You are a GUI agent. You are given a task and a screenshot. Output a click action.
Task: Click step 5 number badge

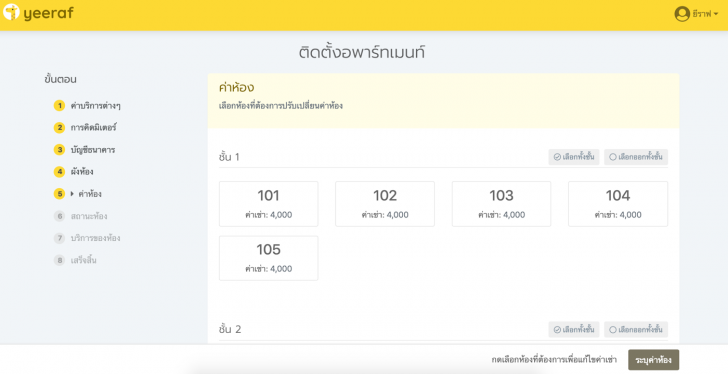(x=59, y=194)
